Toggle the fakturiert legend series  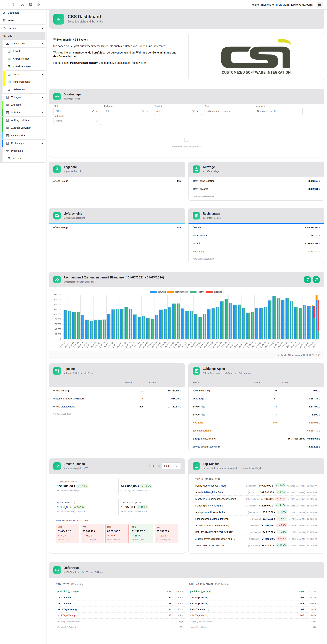coord(158,292)
